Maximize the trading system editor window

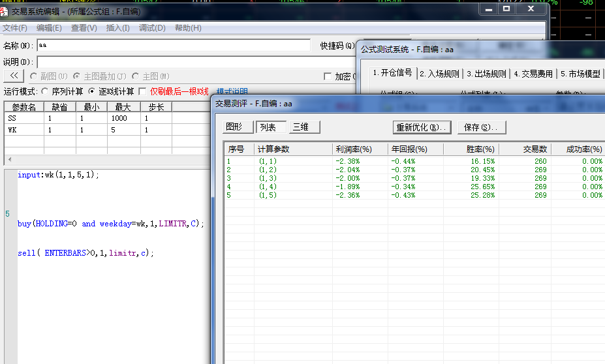[x=506, y=9]
